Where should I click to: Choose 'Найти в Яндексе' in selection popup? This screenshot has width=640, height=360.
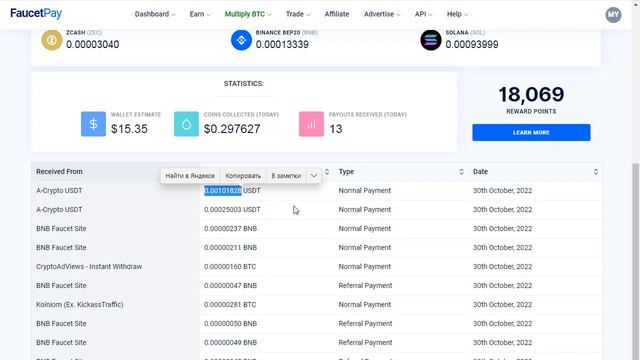(190, 176)
